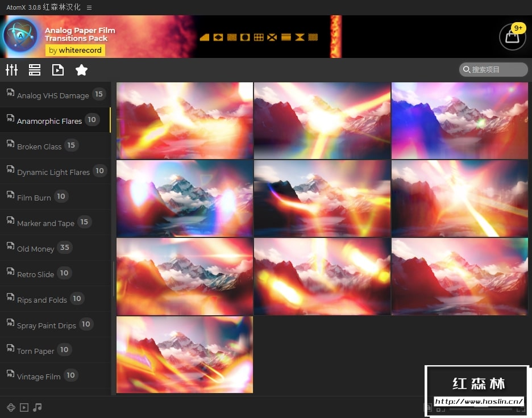Open the Rips and Folds category
Screen dimensions: 532x418
pyautogui.click(x=55, y=299)
